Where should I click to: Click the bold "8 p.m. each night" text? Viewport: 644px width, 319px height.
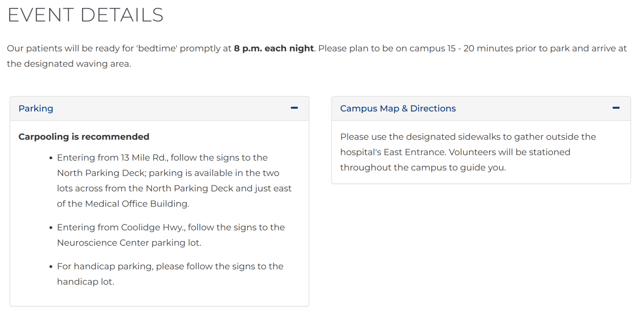[274, 49]
